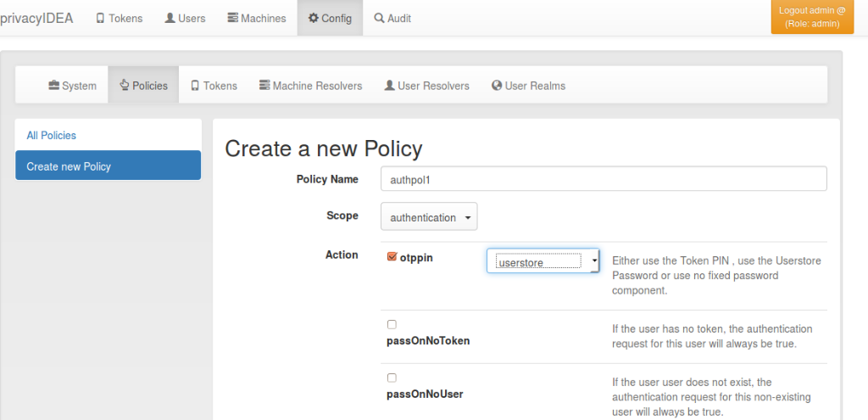Click the Users person icon in top navbar
Image resolution: width=868 pixels, height=420 pixels.
pyautogui.click(x=170, y=19)
